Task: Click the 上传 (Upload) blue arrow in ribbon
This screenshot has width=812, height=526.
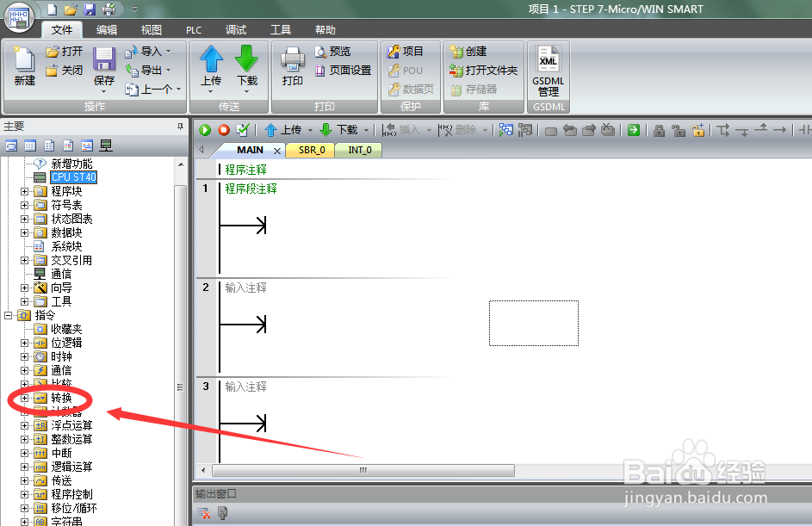Action: pos(211,59)
